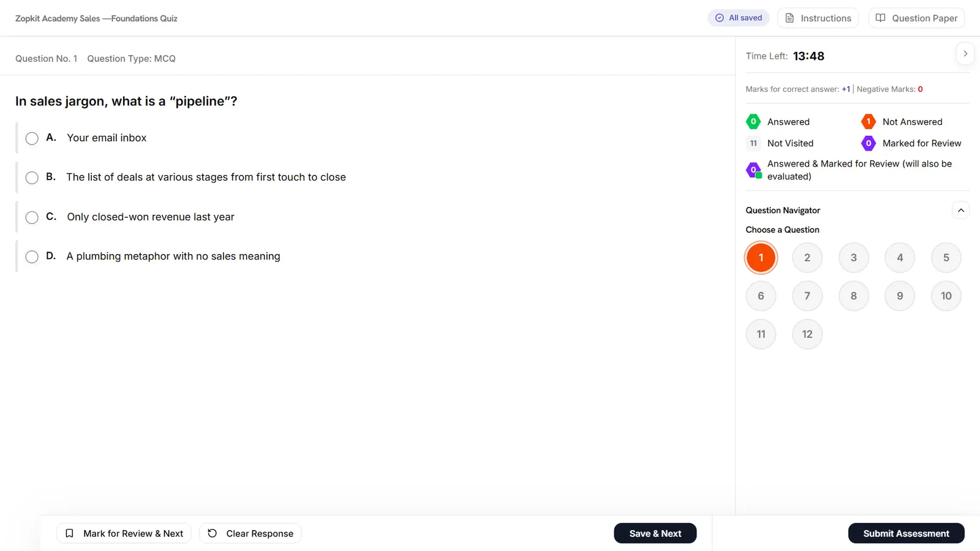The image size is (980, 551).
Task: Click the Save & Next button
Action: point(655,533)
